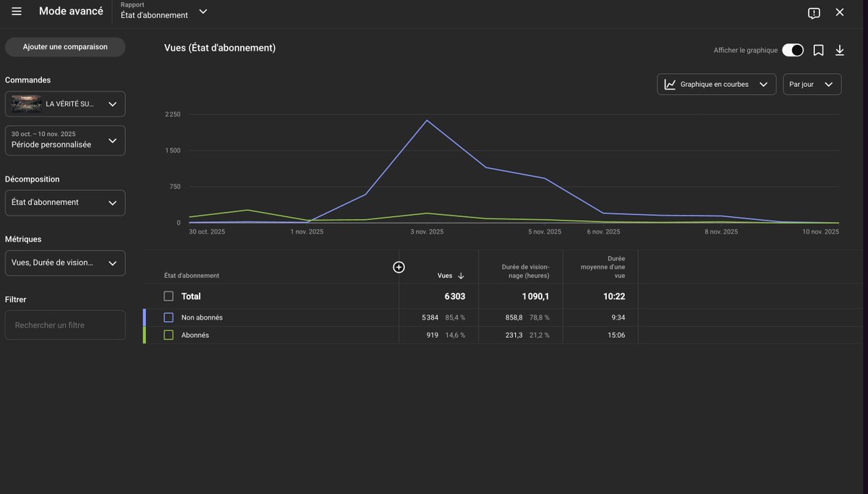Screen dimensions: 868x494
Task: Check the Abonnés row checkbox
Action: (169, 335)
